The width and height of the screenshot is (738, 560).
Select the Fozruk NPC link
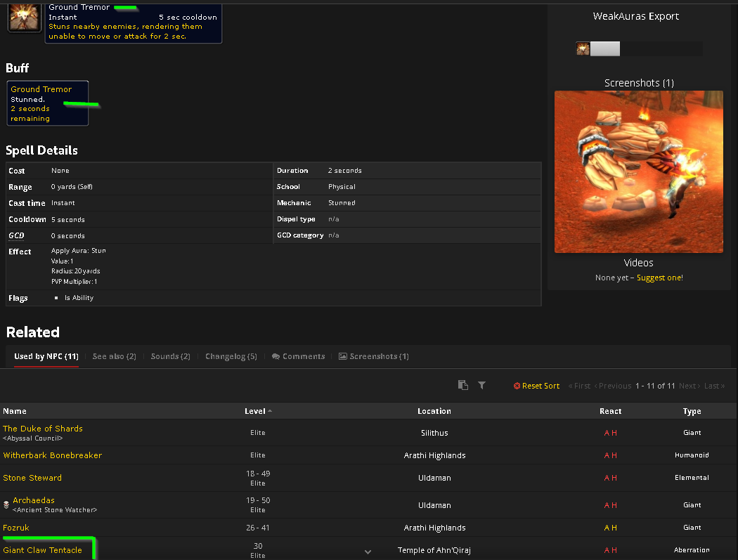coord(16,528)
